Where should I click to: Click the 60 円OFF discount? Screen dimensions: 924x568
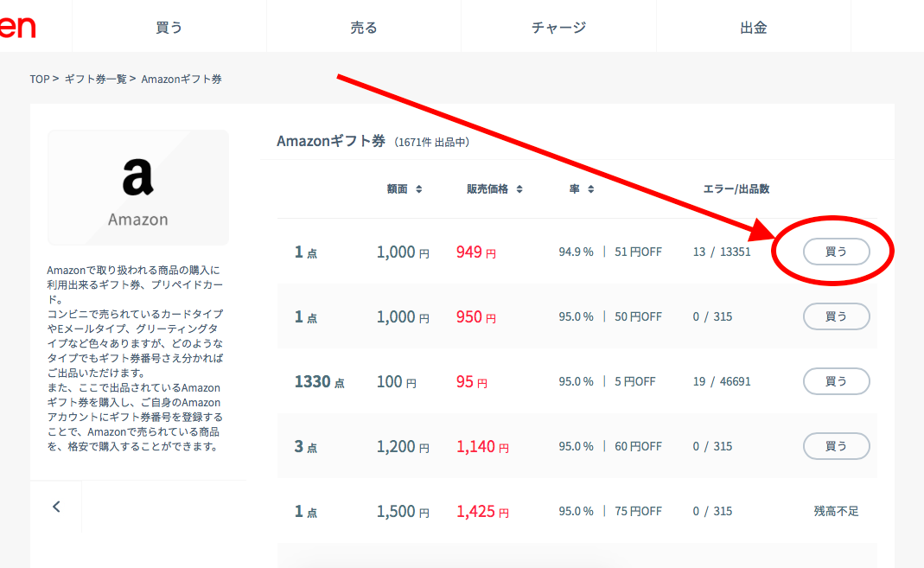point(638,446)
